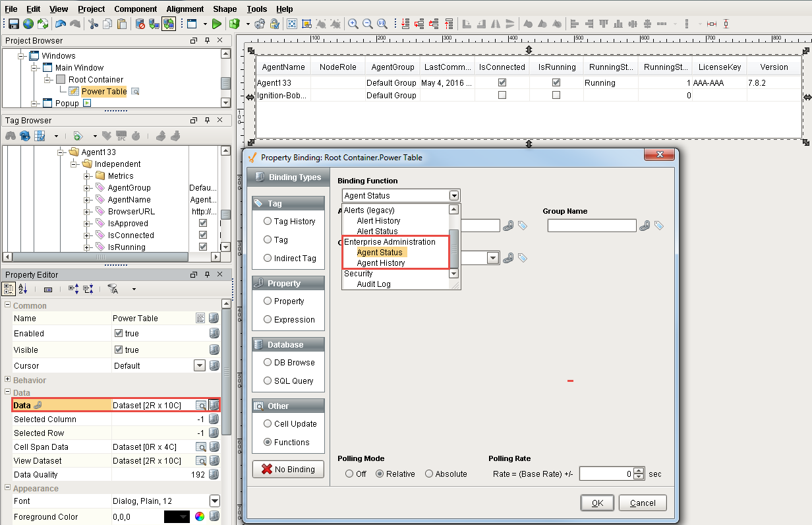
Task: Click the Zoom In magnifier icon
Action: point(353,24)
